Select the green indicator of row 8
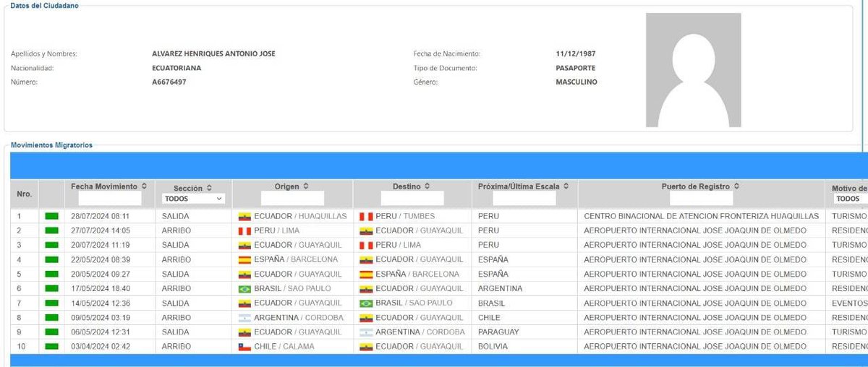The image size is (868, 367). [x=51, y=317]
